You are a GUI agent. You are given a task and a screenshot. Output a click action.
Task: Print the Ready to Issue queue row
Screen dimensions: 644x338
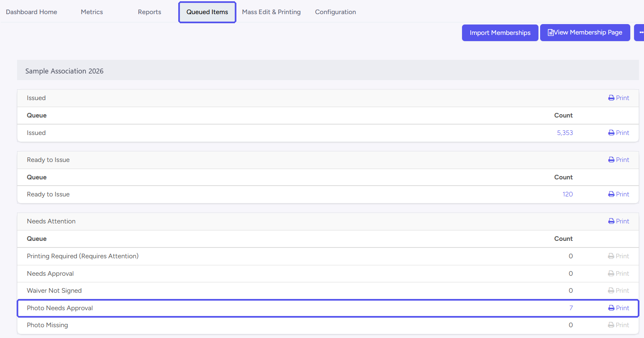coord(619,194)
